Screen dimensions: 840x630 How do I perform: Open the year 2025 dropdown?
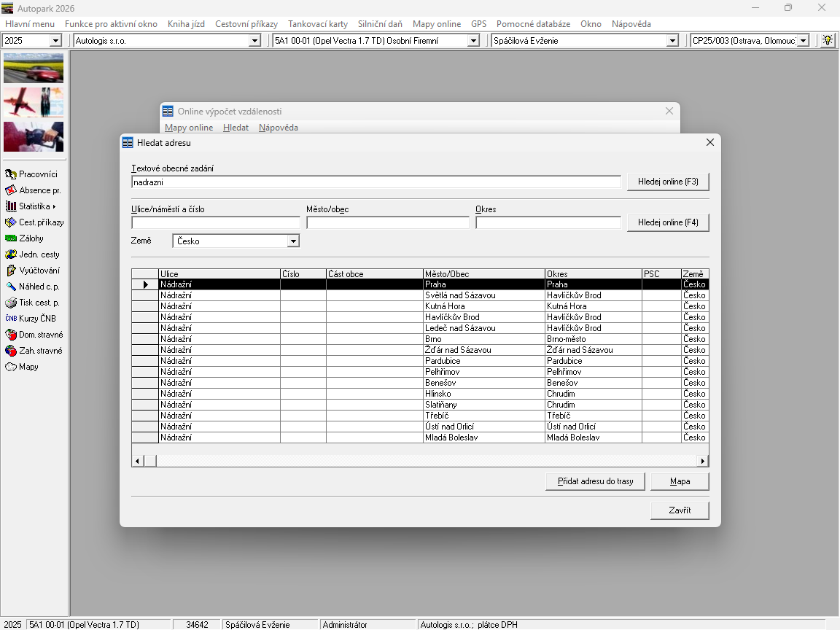(55, 41)
